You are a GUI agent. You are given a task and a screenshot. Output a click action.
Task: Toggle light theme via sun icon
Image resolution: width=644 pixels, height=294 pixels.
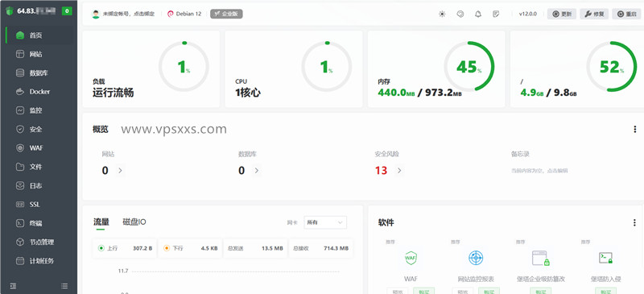click(442, 14)
